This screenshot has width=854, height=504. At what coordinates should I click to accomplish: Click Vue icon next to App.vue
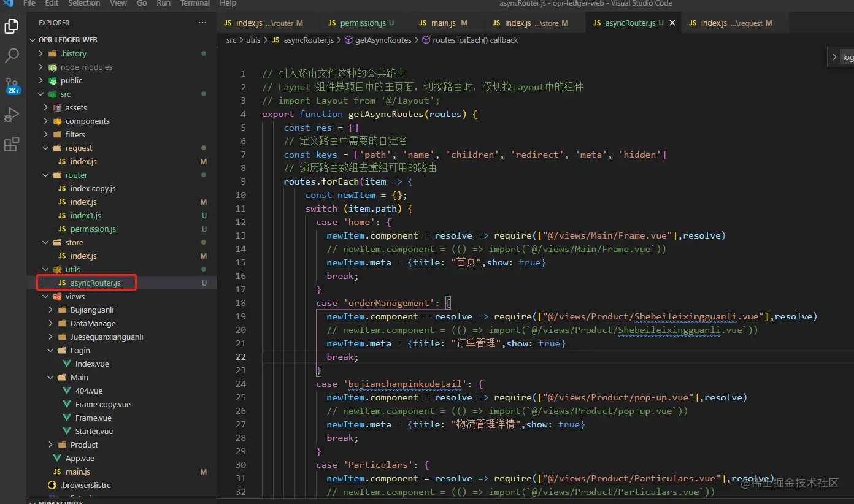(57, 458)
